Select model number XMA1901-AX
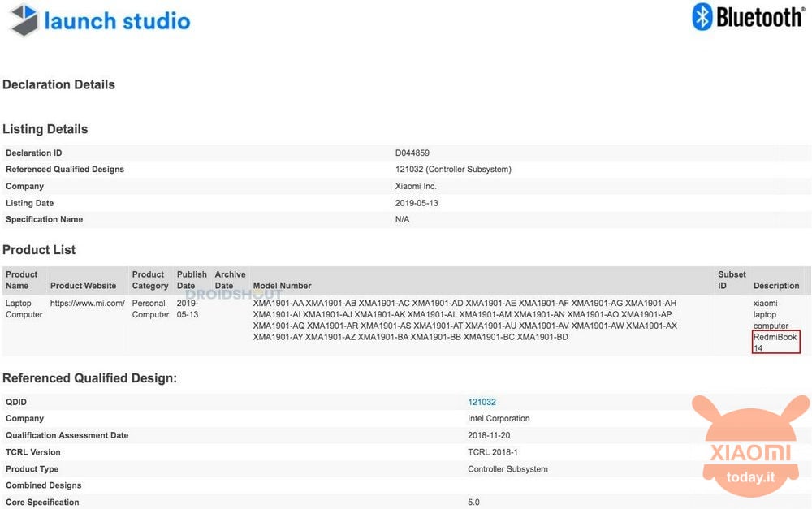This screenshot has width=812, height=509. coord(652,326)
